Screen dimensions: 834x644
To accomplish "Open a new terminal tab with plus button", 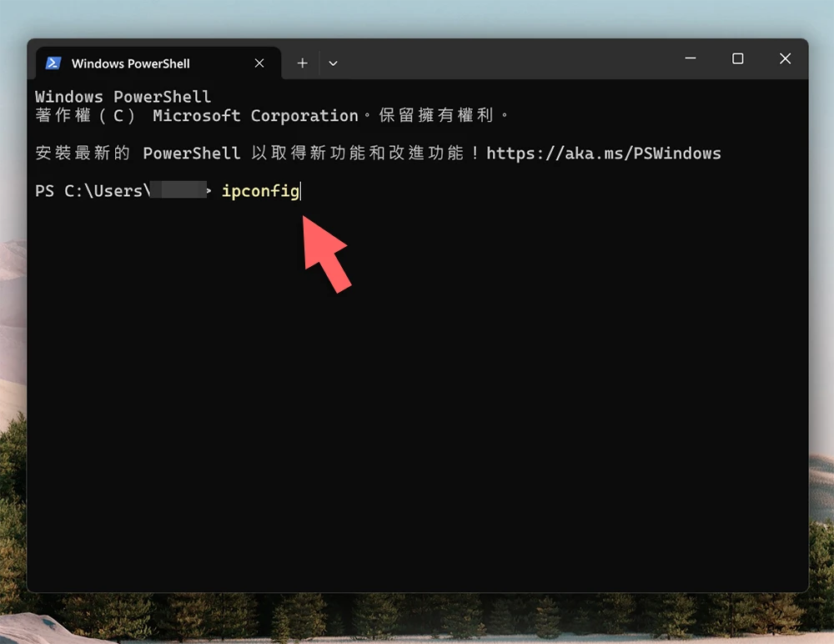I will [x=302, y=63].
